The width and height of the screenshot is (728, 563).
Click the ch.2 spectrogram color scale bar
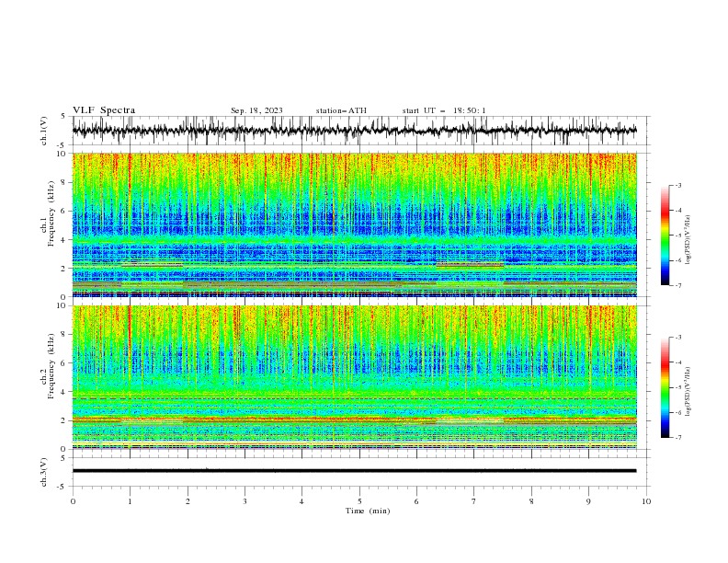tap(665, 387)
